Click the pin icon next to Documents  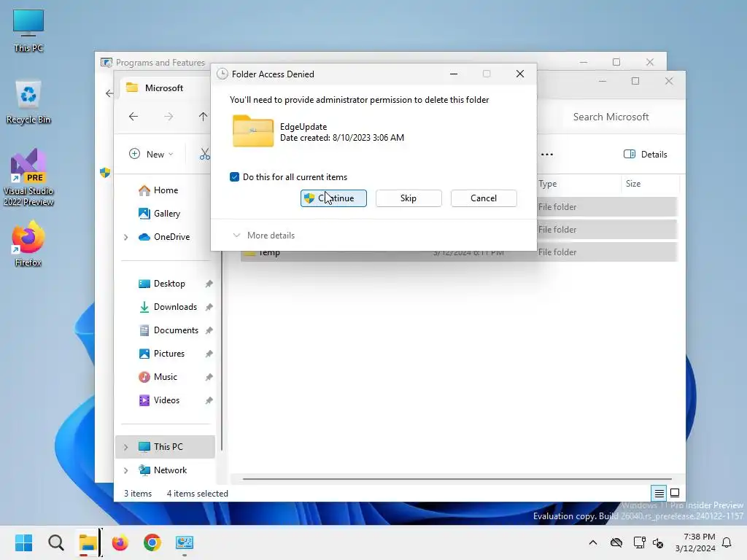(209, 330)
